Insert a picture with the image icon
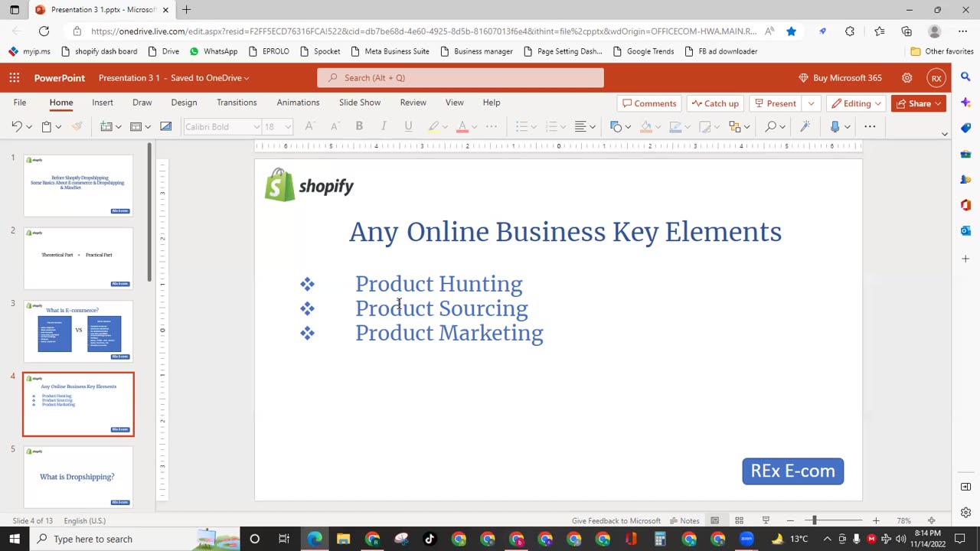The width and height of the screenshot is (980, 551). (x=165, y=126)
